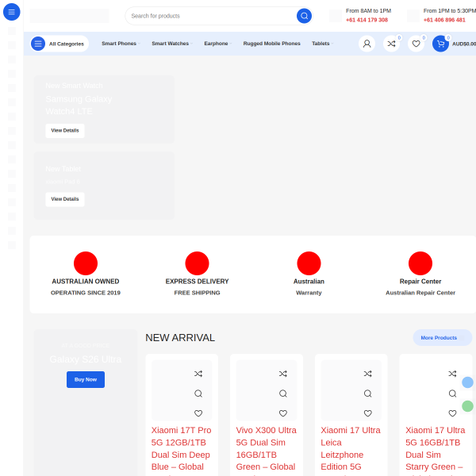The image size is (476, 476).
Task: Open the wishlist heart icon in header
Action: click(x=416, y=44)
